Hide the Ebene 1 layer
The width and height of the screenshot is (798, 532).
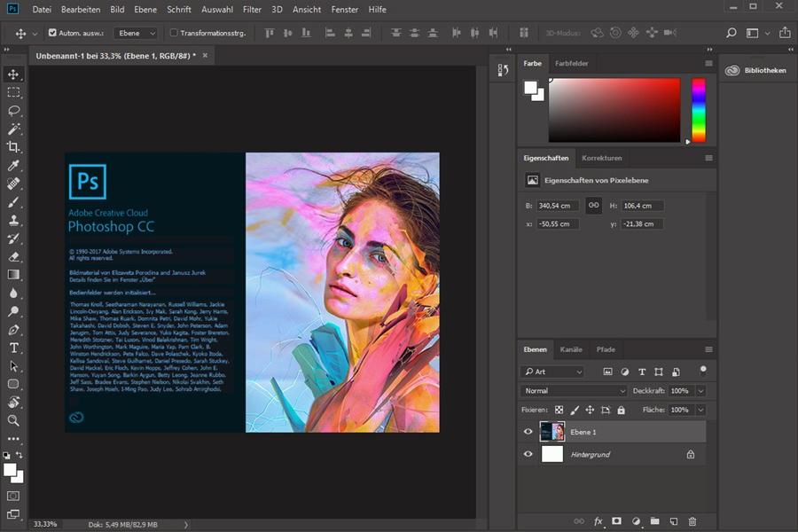point(528,432)
